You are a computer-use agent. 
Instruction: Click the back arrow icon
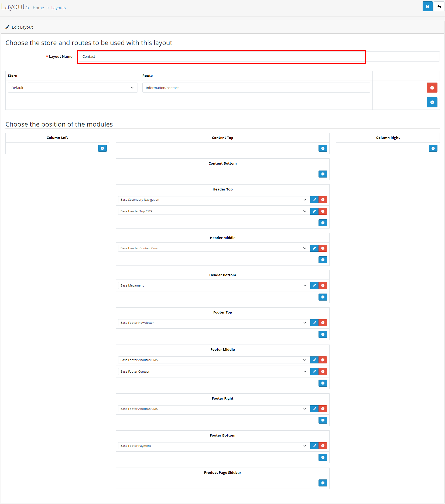click(x=439, y=6)
